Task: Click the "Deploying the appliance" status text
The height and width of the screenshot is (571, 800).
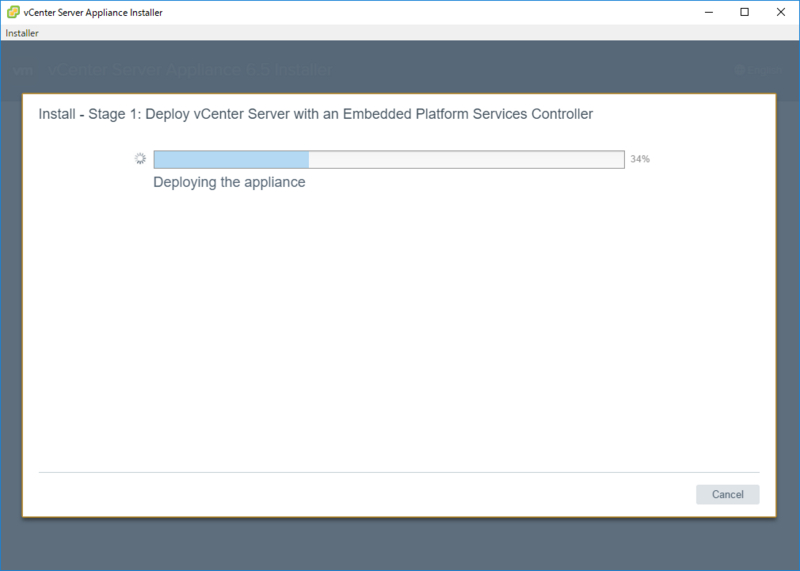Action: pyautogui.click(x=229, y=182)
